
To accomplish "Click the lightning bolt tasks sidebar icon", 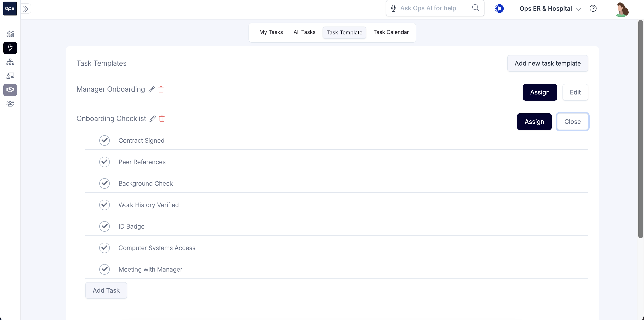I will pos(10,48).
